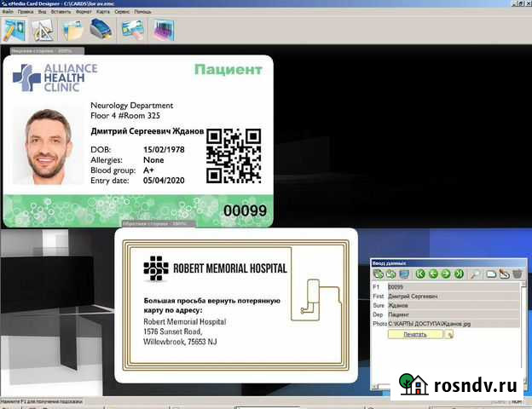Select the ruler and triangle toolbar icon
The height and width of the screenshot is (409, 532).
pos(43,31)
